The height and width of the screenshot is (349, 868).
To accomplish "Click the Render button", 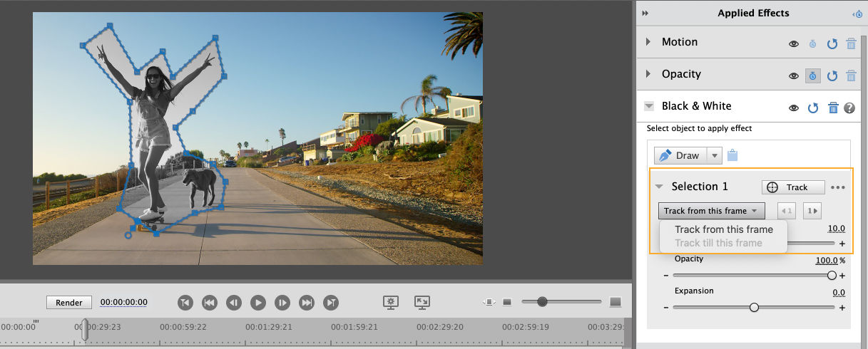I will [69, 303].
